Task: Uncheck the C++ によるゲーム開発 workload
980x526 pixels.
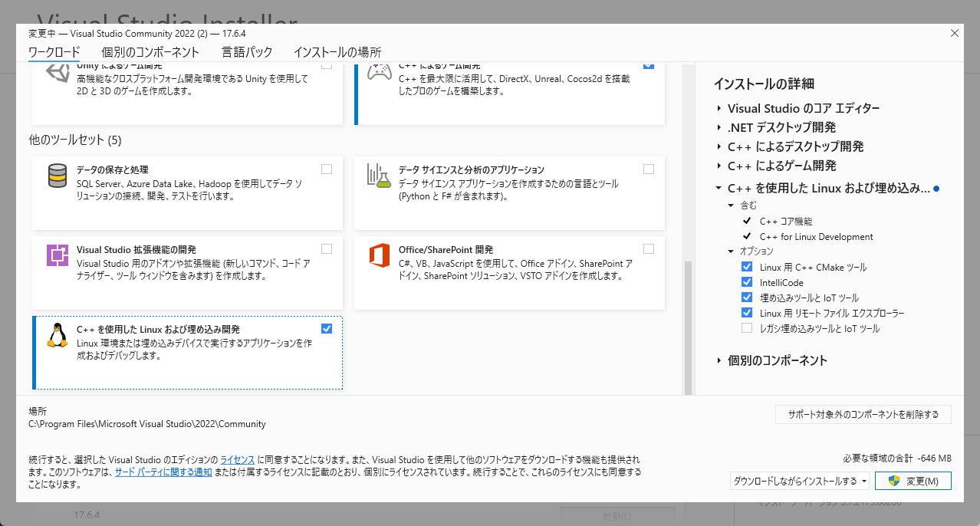Action: tap(649, 66)
